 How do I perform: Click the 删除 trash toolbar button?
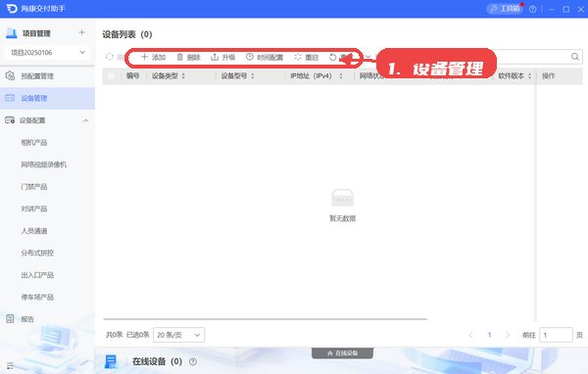click(188, 57)
